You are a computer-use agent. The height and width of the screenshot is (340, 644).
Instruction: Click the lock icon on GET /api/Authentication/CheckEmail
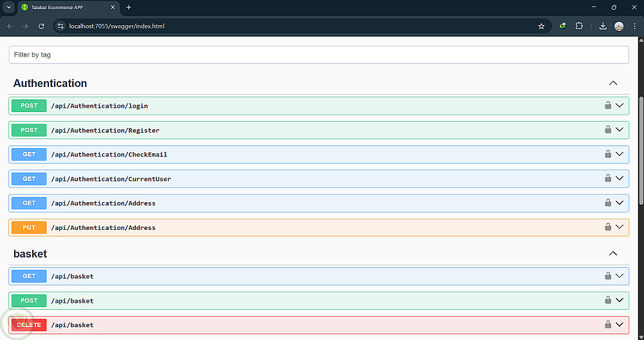pyautogui.click(x=608, y=153)
